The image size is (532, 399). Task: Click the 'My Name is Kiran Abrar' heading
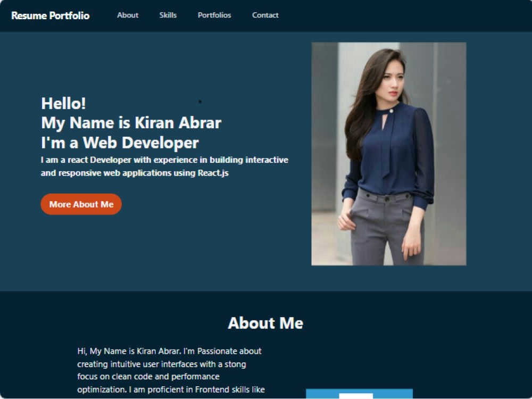coord(131,123)
